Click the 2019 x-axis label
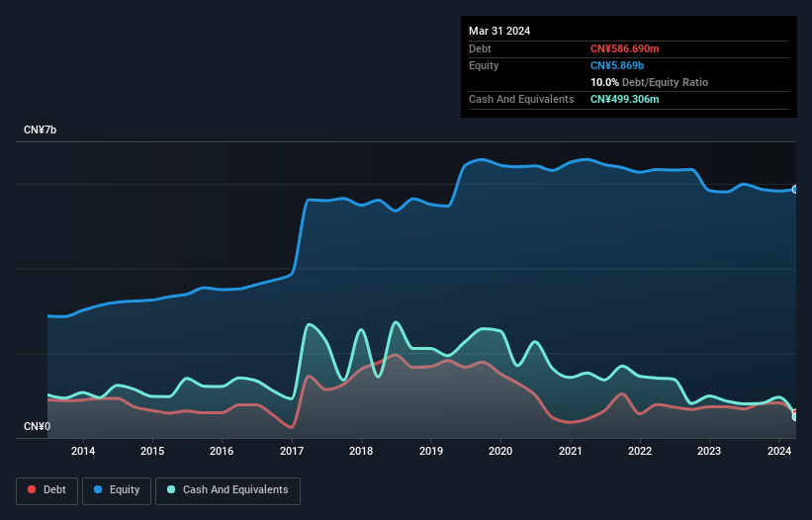The image size is (812, 520). click(x=431, y=451)
